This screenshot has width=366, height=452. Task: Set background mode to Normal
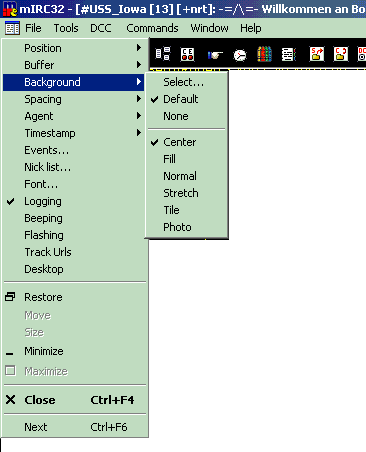(187, 176)
